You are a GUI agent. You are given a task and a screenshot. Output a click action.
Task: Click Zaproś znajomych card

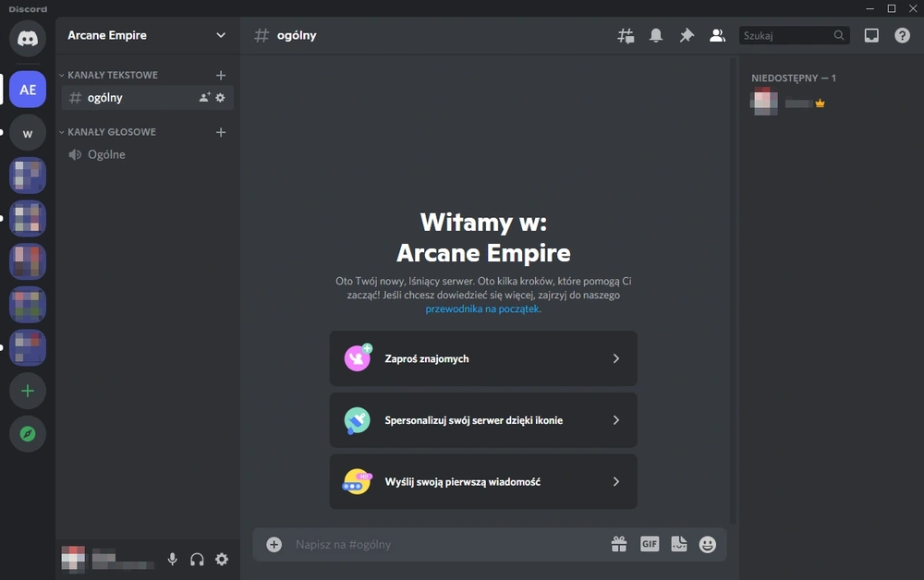483,358
